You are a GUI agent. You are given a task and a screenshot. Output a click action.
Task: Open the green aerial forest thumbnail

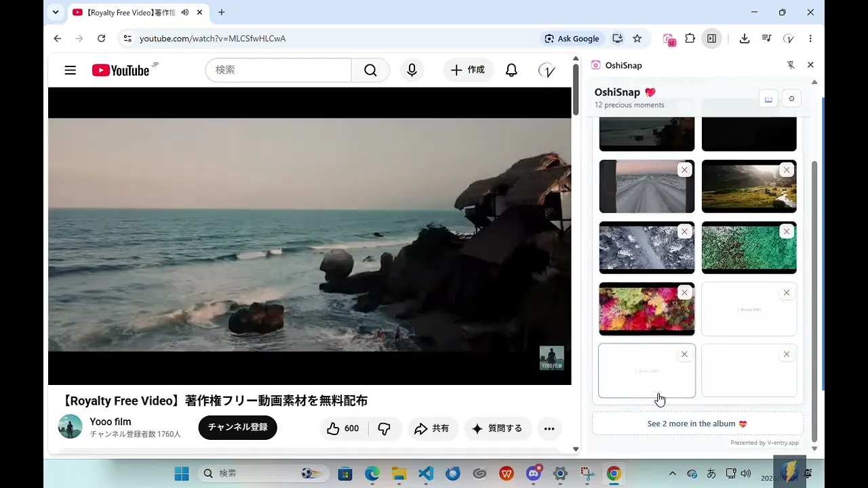click(x=749, y=247)
